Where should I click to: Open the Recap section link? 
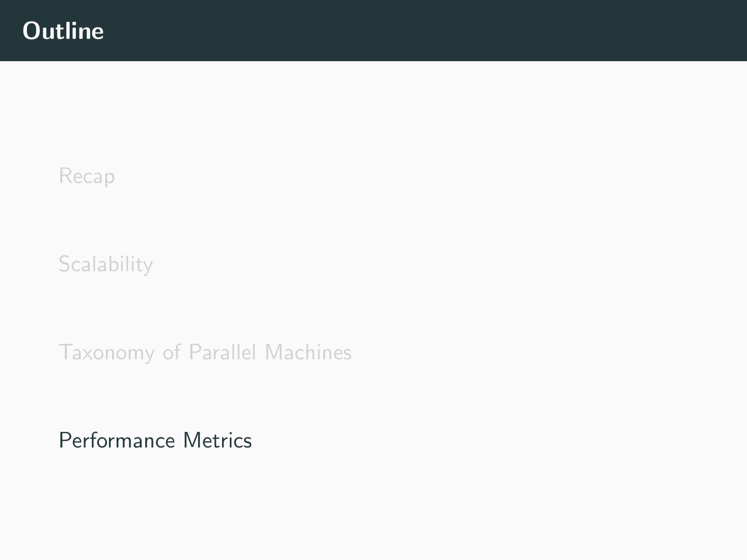tap(87, 176)
